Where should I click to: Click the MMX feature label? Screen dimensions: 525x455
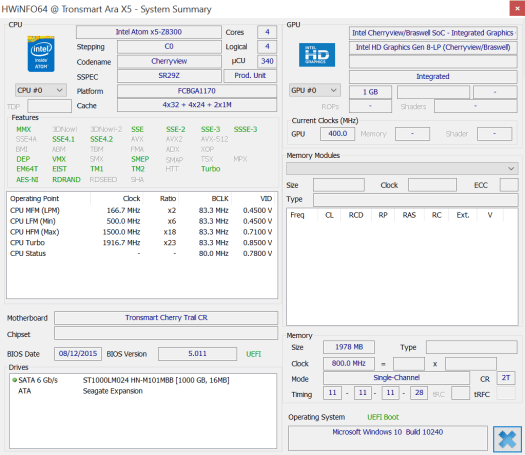click(23, 130)
